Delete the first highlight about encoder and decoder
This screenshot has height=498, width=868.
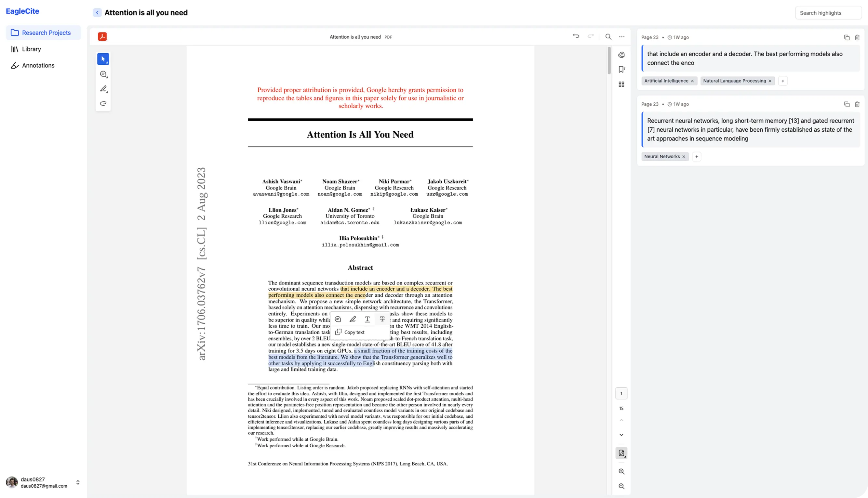coord(857,37)
